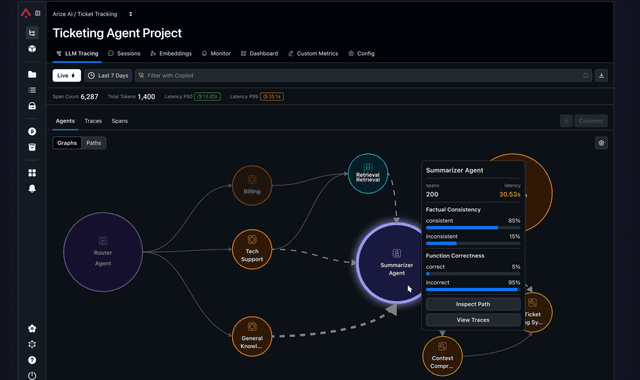Screen dimensions: 640x380
Task: Toggle the Live mode button
Action: (67, 76)
